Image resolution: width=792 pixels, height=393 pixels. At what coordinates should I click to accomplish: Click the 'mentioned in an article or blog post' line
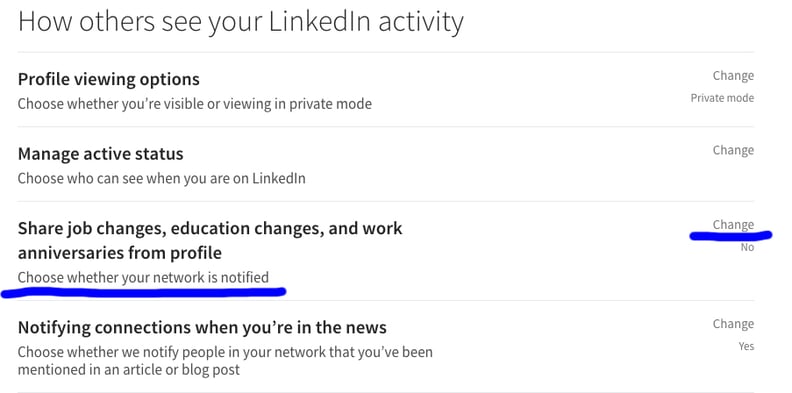coord(129,369)
